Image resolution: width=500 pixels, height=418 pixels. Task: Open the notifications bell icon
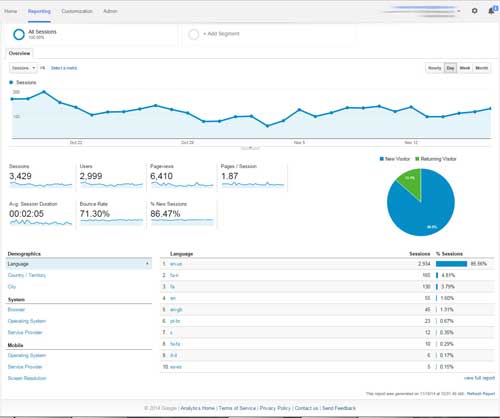[492, 11]
